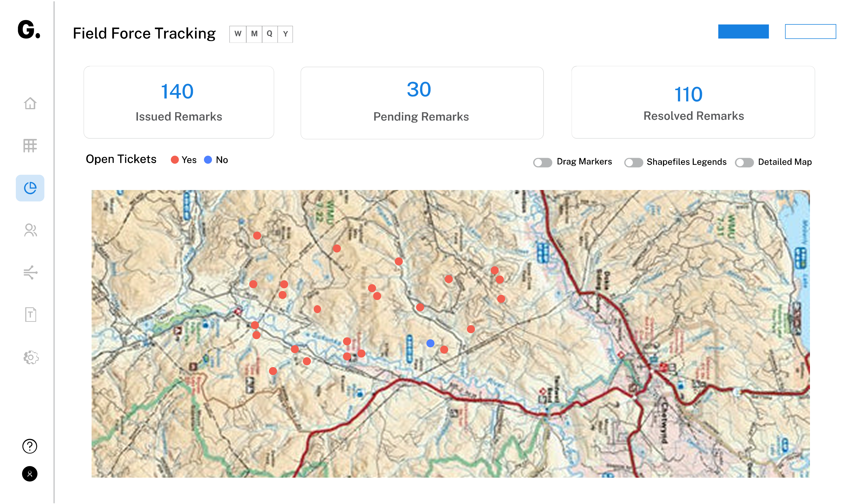Toggle the Shapefiles Legends switch
Screen dimensions: 866x504
click(633, 162)
